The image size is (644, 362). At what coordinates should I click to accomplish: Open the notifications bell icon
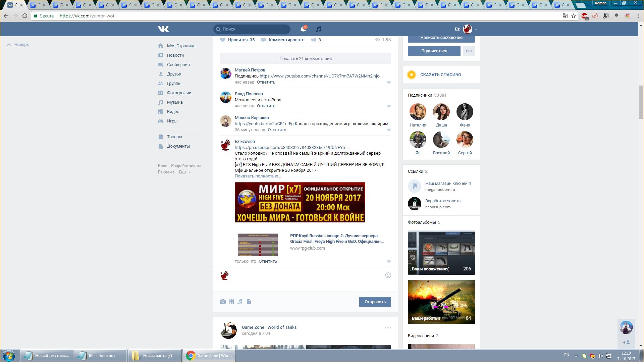pos(303,29)
